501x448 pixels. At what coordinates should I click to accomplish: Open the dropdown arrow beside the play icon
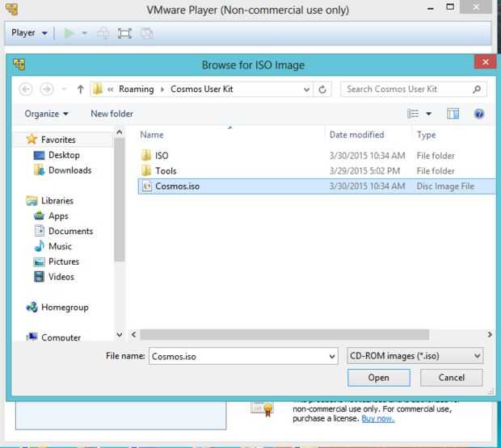(x=84, y=33)
